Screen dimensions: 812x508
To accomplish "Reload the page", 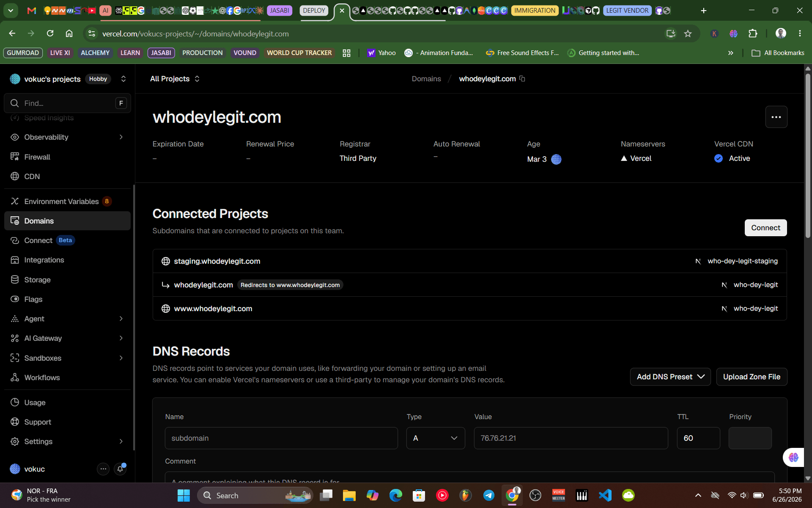I will tap(50, 33).
